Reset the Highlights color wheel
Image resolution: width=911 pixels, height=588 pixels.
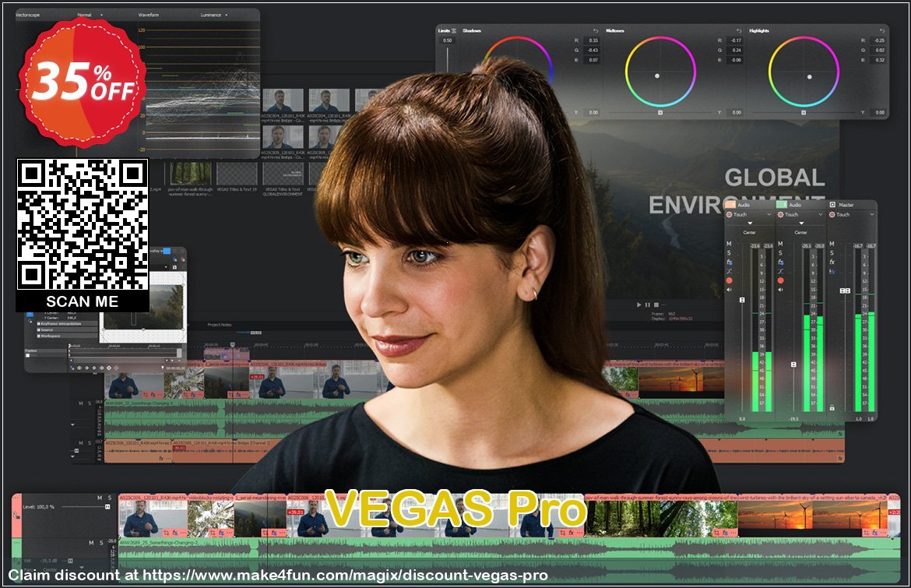pos(882,31)
